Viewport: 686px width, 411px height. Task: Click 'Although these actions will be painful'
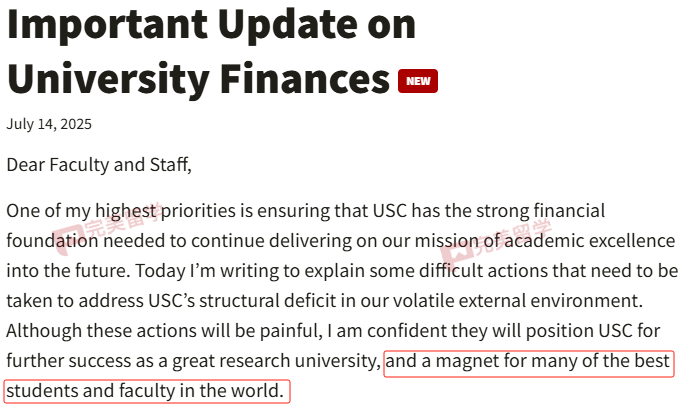[x=164, y=331]
